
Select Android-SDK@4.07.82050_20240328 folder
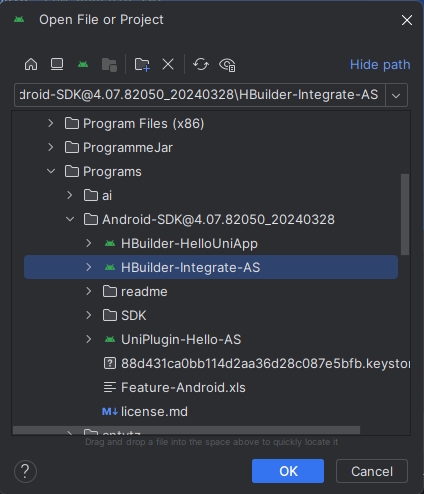pos(211,219)
